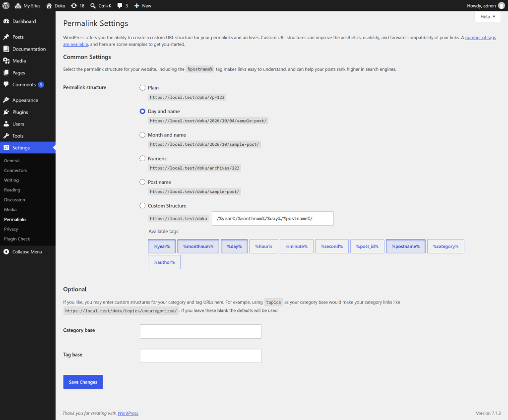This screenshot has height=420, width=508.
Task: Add the %post_id% tag
Action: (x=367, y=246)
